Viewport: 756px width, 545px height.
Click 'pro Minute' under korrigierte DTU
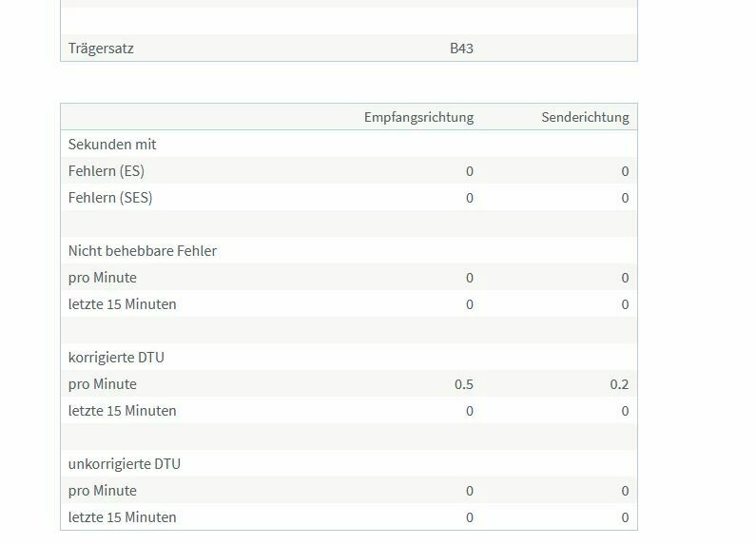click(103, 384)
